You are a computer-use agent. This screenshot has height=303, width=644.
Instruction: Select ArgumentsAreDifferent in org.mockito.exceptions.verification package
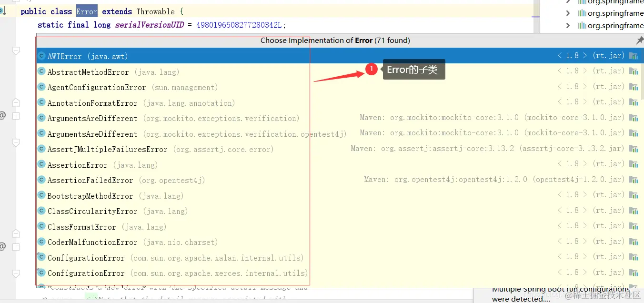338,118
